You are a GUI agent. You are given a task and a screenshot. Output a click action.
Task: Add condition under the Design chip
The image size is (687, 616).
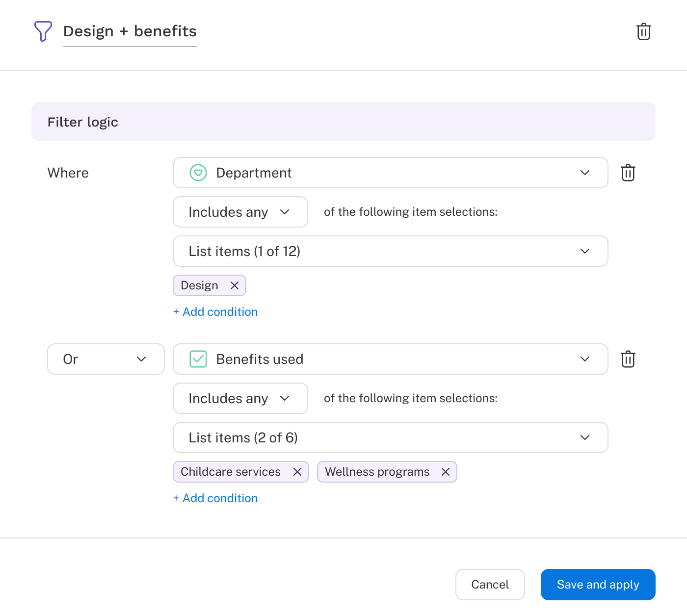(215, 312)
